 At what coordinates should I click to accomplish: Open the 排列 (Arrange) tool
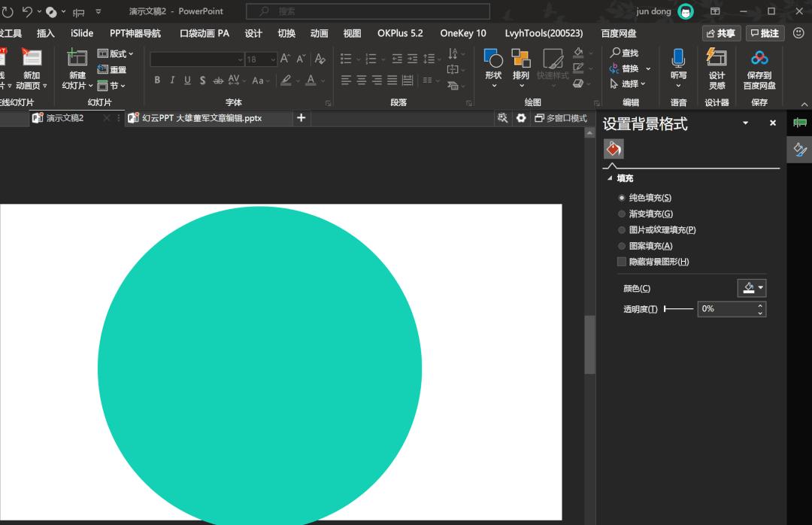[x=521, y=66]
